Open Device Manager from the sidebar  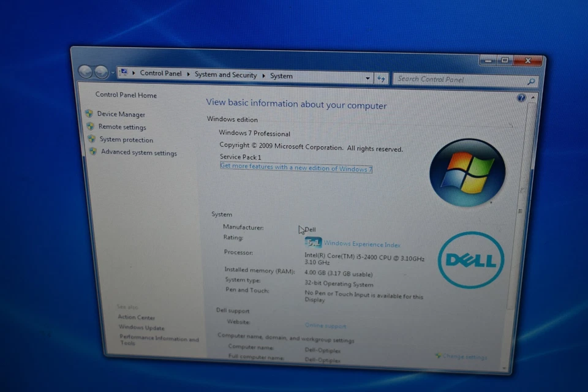121,114
